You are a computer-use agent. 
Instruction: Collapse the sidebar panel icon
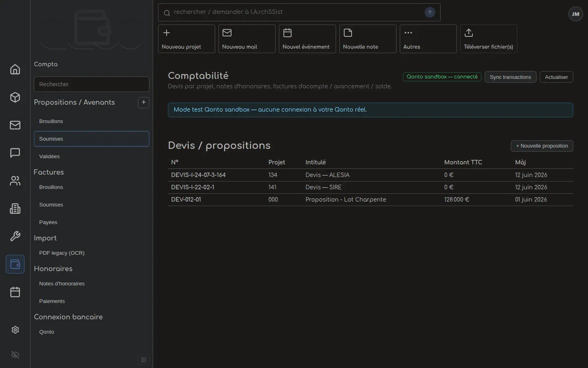(144, 360)
